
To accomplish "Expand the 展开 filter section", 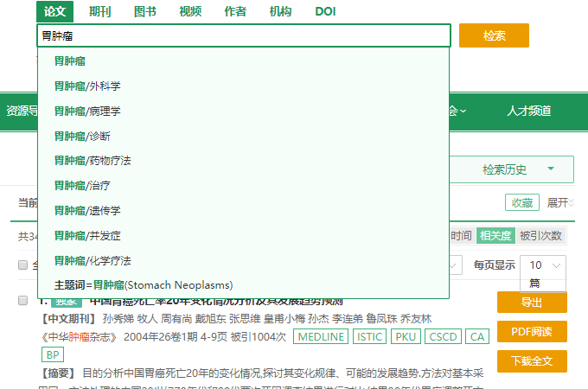I will click(x=559, y=202).
